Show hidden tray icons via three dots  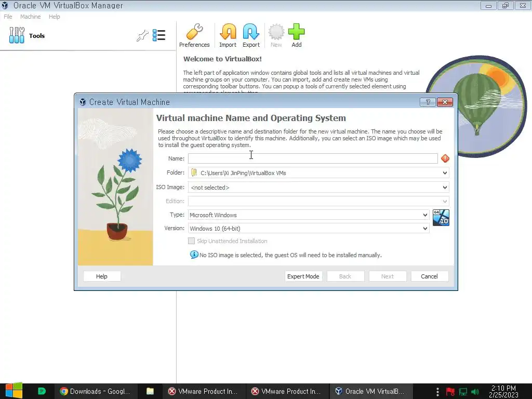point(437,392)
